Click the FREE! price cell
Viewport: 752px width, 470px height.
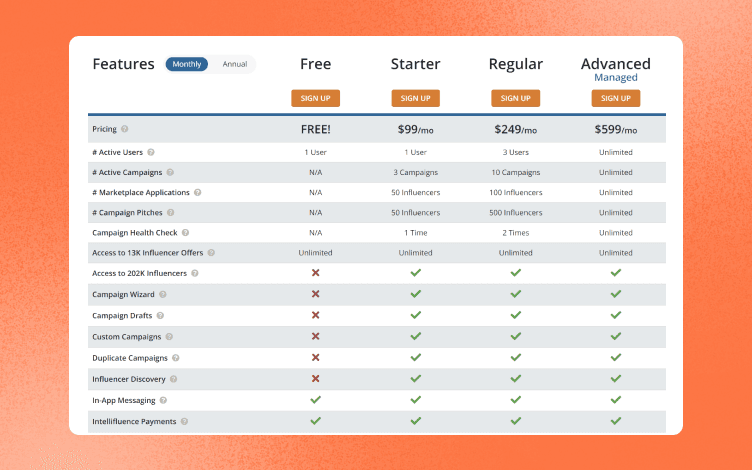316,129
